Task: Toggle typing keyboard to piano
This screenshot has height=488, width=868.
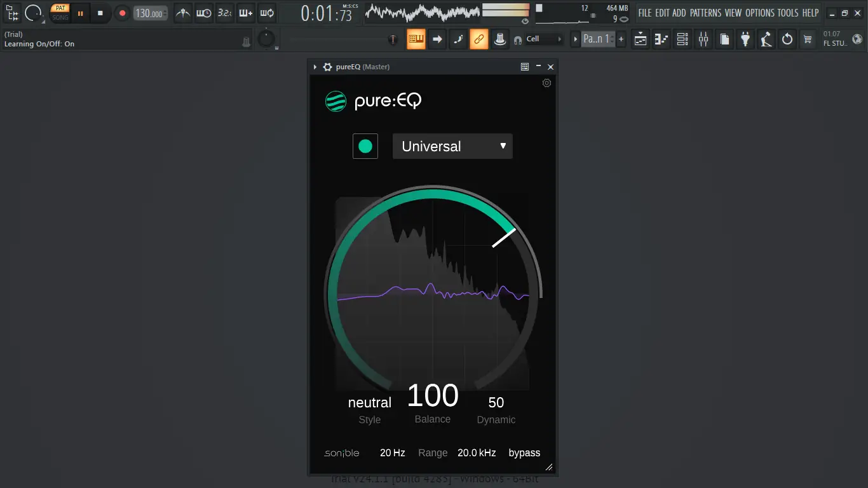Action: [416, 39]
